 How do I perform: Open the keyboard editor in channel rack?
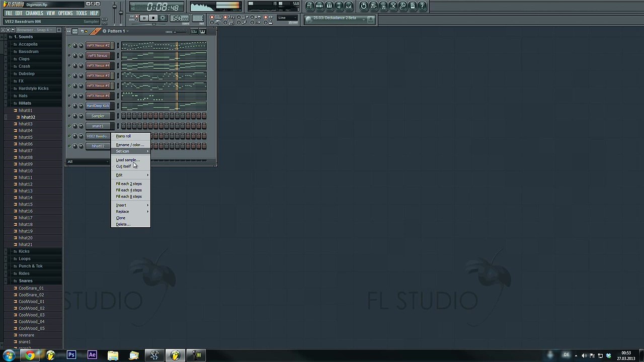click(202, 32)
